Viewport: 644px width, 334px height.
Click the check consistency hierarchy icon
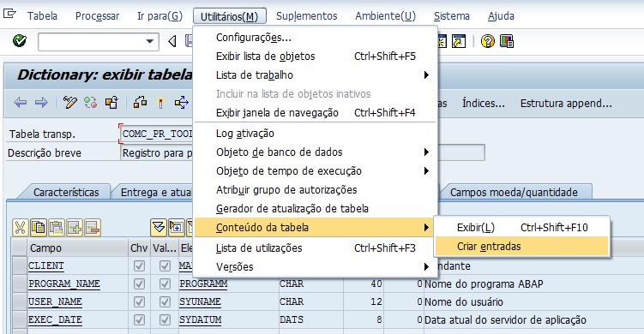pyautogui.click(x=140, y=102)
